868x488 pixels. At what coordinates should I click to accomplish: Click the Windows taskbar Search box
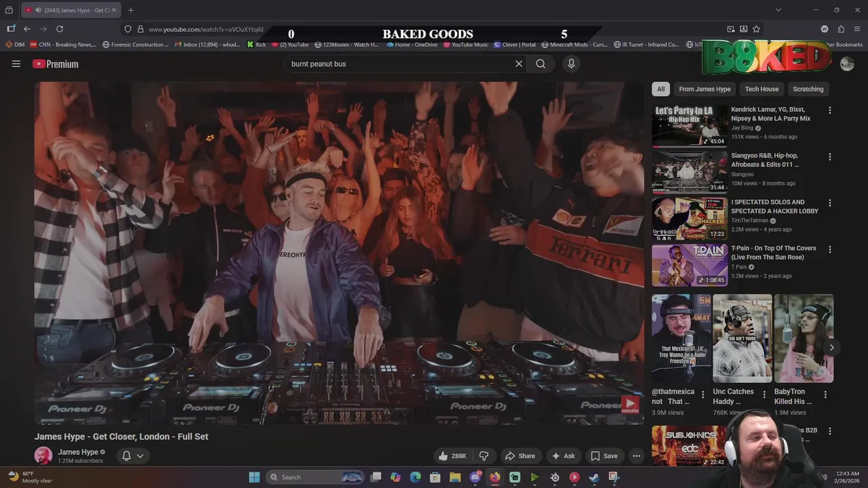click(x=315, y=477)
